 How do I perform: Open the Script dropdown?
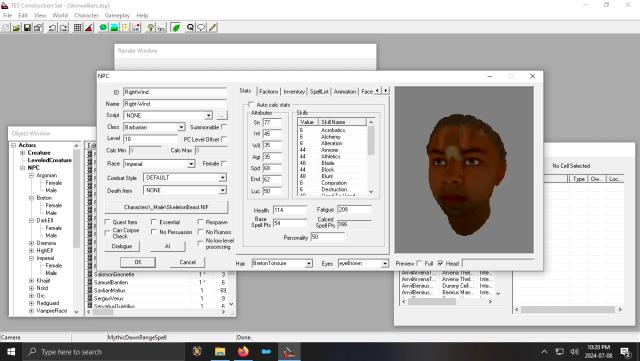[209, 116]
